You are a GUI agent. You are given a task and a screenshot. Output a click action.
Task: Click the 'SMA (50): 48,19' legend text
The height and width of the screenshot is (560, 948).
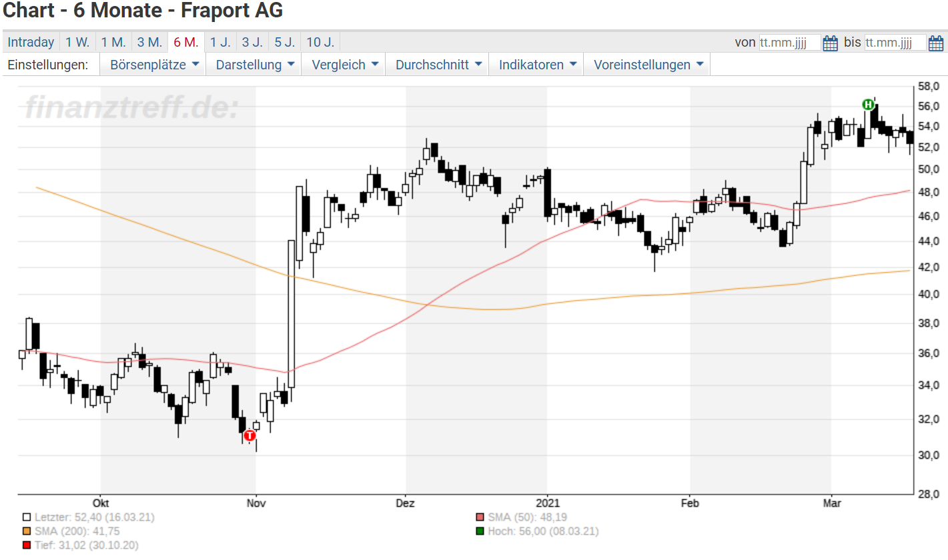(x=527, y=517)
